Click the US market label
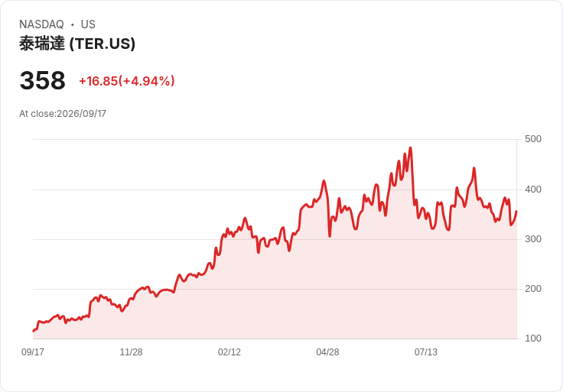Image resolution: width=563 pixels, height=392 pixels. click(88, 24)
